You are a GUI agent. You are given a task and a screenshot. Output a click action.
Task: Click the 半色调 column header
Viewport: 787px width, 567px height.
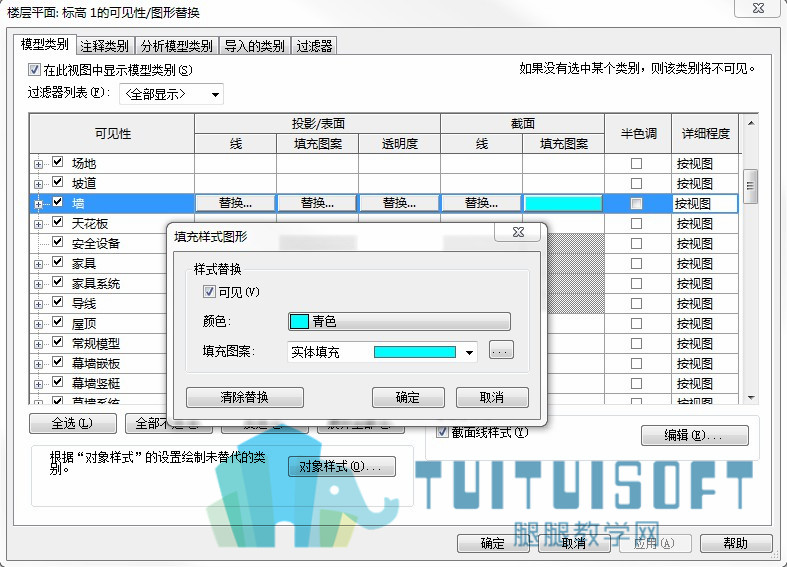(638, 133)
